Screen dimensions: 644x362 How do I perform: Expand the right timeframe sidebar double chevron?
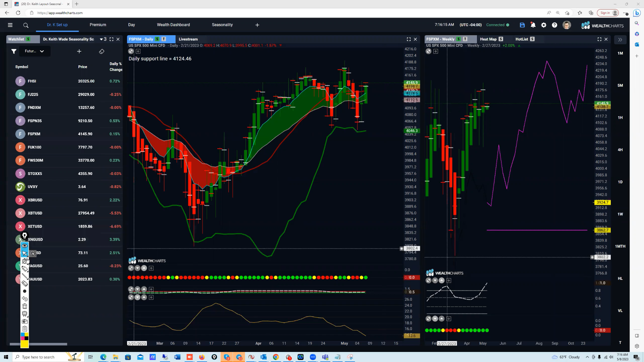[x=620, y=40]
